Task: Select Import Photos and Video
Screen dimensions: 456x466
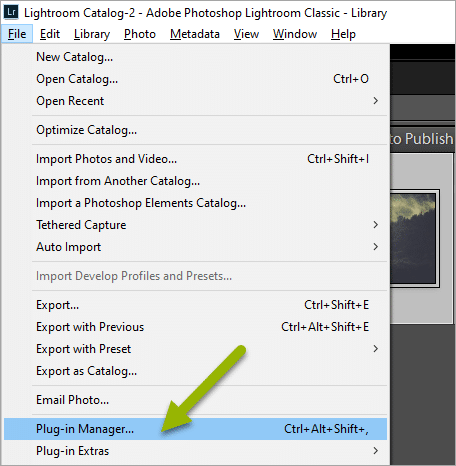Action: (195, 159)
